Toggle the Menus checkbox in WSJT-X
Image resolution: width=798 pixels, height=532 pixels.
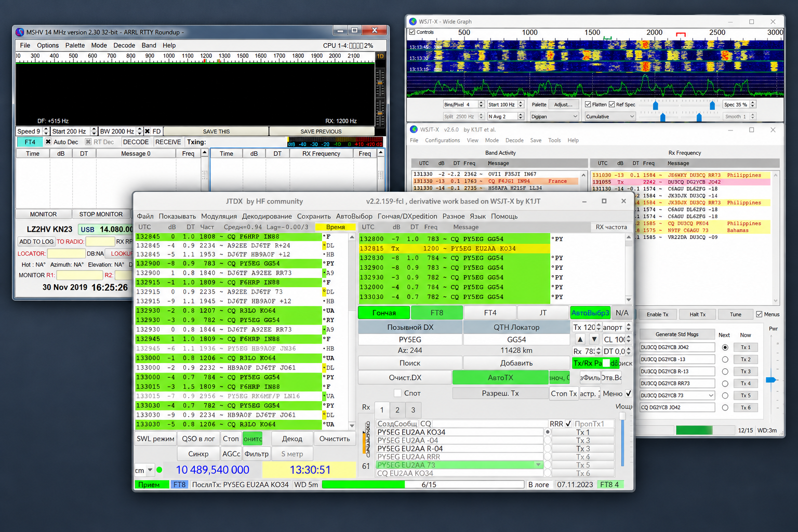click(x=760, y=314)
